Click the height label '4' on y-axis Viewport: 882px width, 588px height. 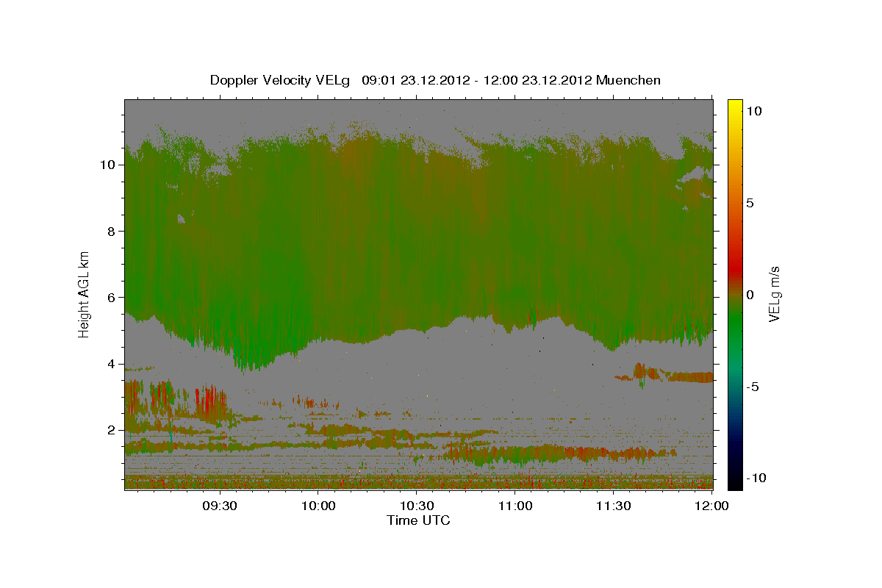pos(112,364)
